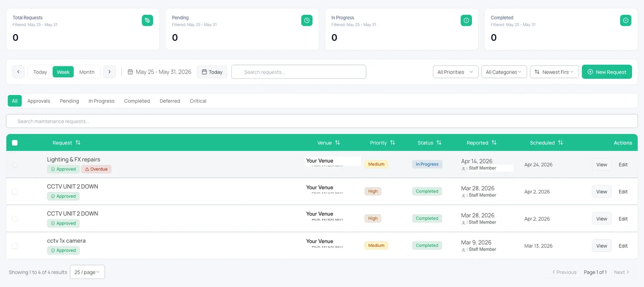This screenshot has height=287, width=644.
Task: Edit the cctv 1x camera request
Action: coord(623,246)
